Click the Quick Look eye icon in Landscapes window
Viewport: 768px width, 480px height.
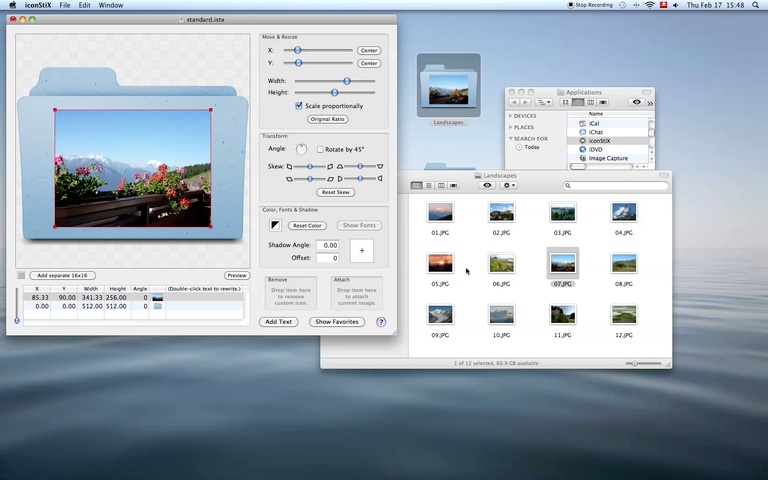(x=487, y=185)
